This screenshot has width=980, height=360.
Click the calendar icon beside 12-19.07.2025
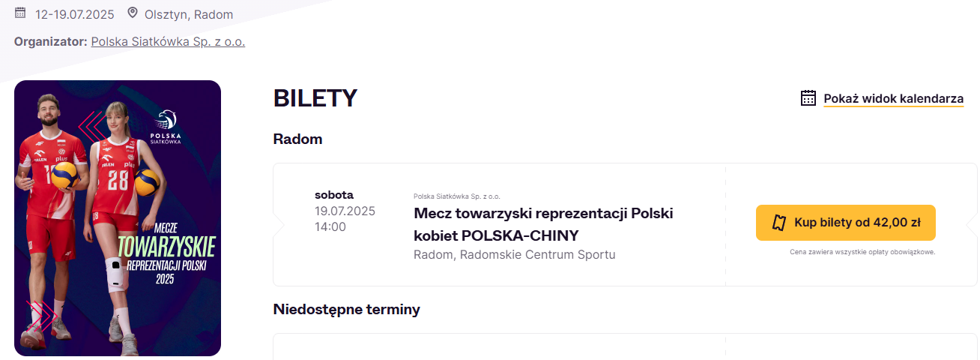pos(20,13)
